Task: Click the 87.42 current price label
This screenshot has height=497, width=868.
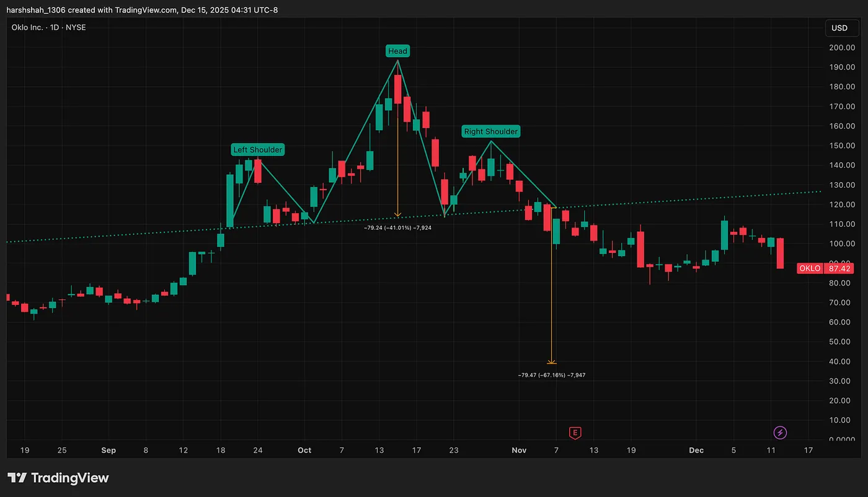Action: pos(839,268)
